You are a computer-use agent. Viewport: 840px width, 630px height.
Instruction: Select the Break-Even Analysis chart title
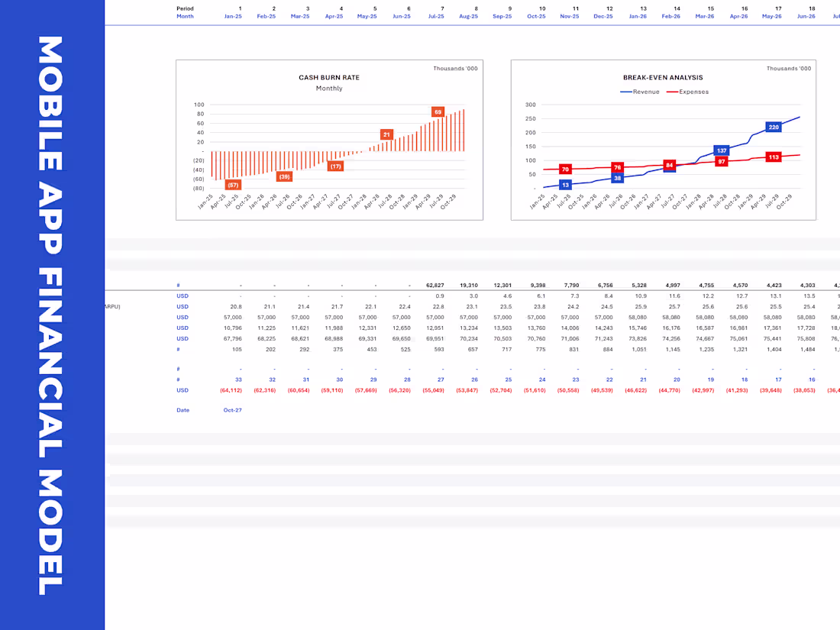[663, 77]
